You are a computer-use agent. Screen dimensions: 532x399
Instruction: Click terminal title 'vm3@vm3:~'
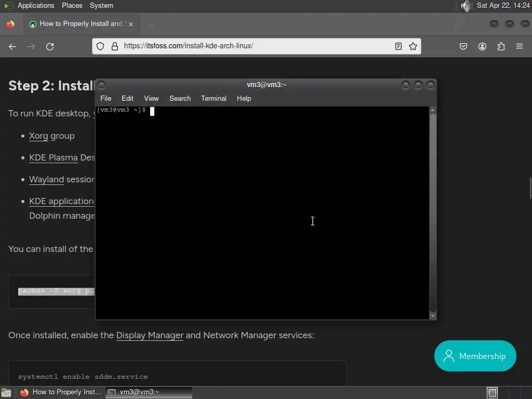[x=267, y=85]
